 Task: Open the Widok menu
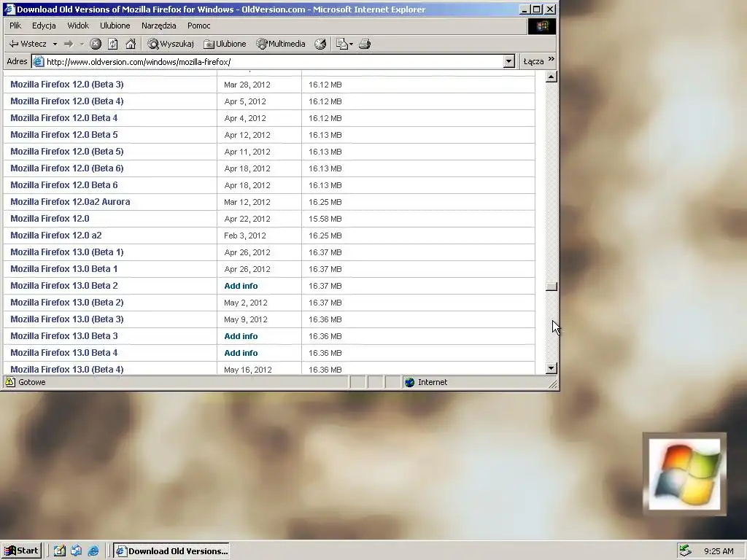click(78, 26)
